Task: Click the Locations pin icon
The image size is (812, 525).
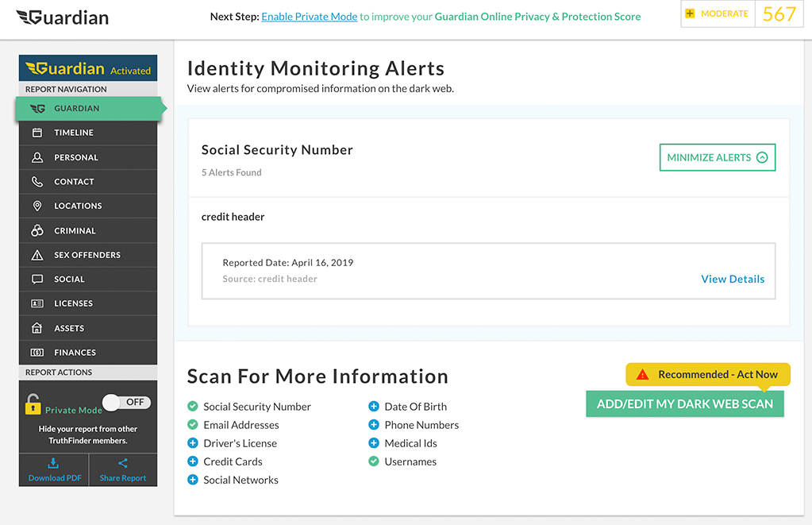Action: coord(37,206)
